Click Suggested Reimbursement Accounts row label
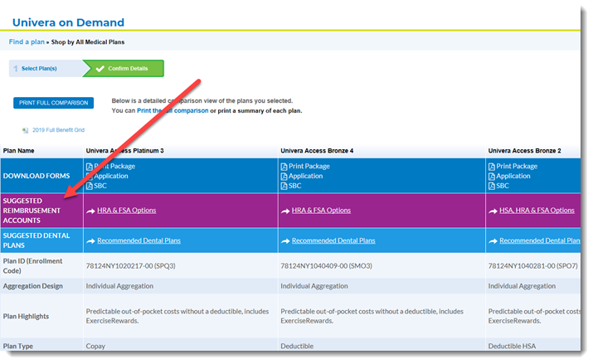 (x=32, y=211)
